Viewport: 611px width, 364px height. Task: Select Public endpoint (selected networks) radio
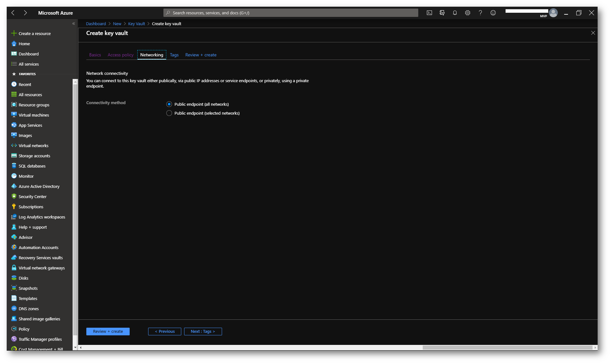169,113
